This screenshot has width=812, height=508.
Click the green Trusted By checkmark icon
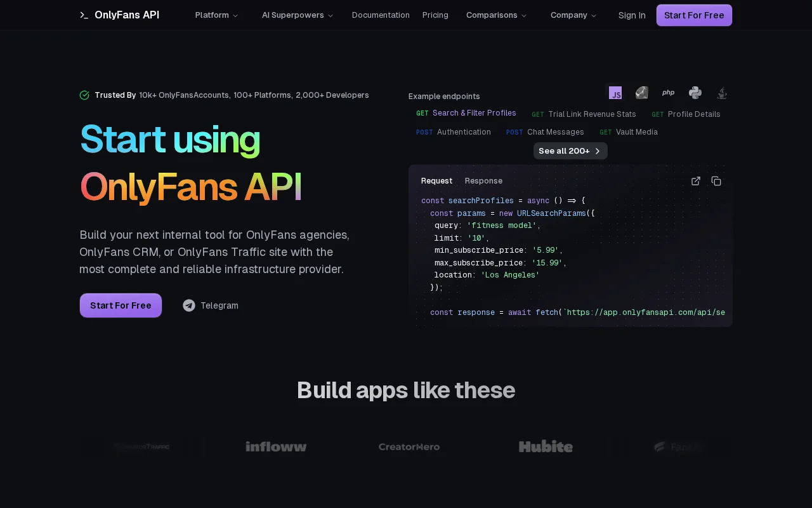[84, 95]
